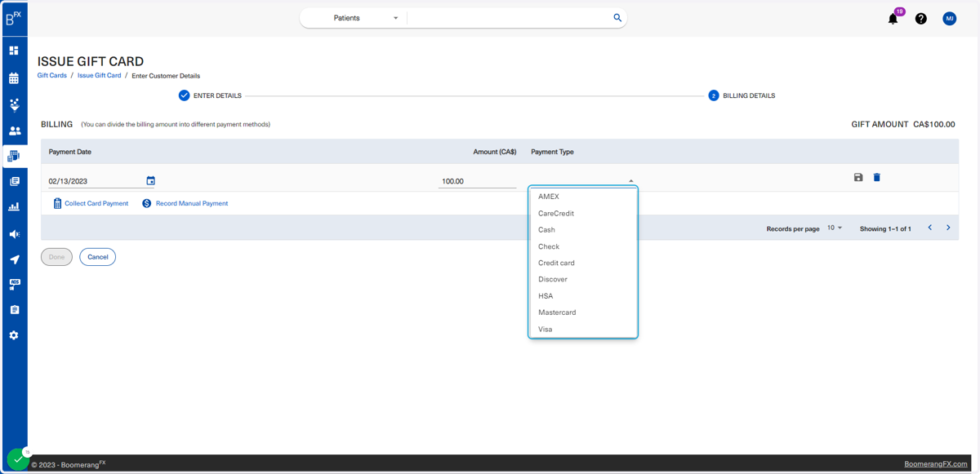
Task: Open the help question mark icon
Action: 921,19
